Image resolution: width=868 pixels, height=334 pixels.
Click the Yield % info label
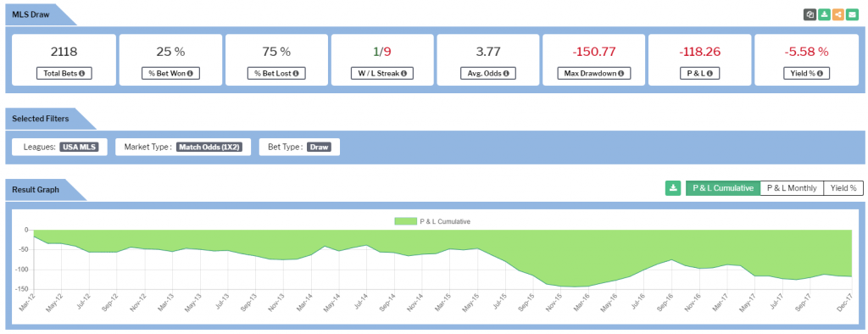click(x=806, y=73)
